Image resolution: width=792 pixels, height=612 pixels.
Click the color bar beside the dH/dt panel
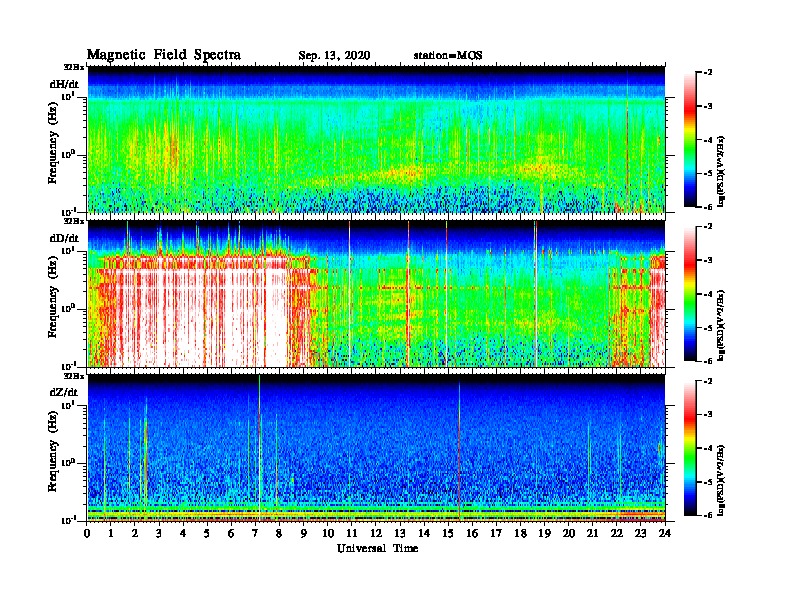pyautogui.click(x=690, y=139)
